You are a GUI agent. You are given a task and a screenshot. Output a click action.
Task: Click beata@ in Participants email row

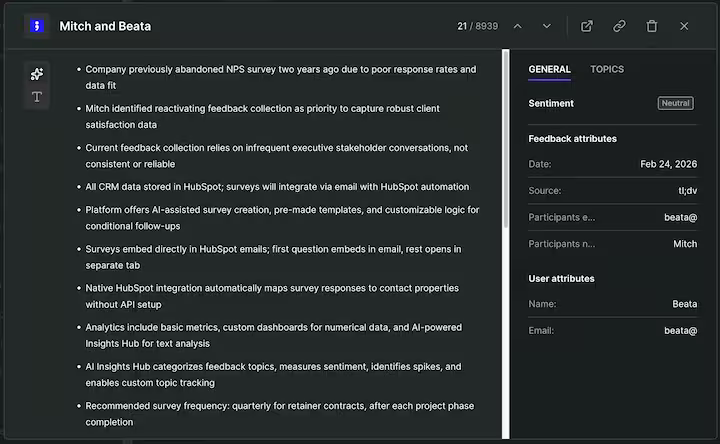pyautogui.click(x=681, y=217)
